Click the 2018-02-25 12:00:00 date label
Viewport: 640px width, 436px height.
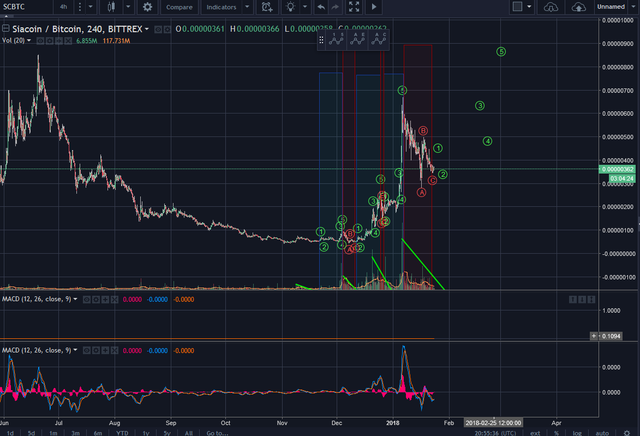[x=493, y=423]
